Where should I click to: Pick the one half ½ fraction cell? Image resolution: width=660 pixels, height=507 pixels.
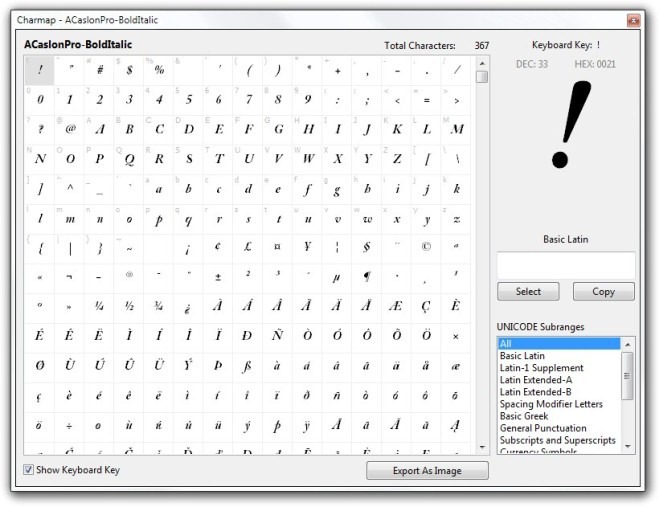coord(129,308)
